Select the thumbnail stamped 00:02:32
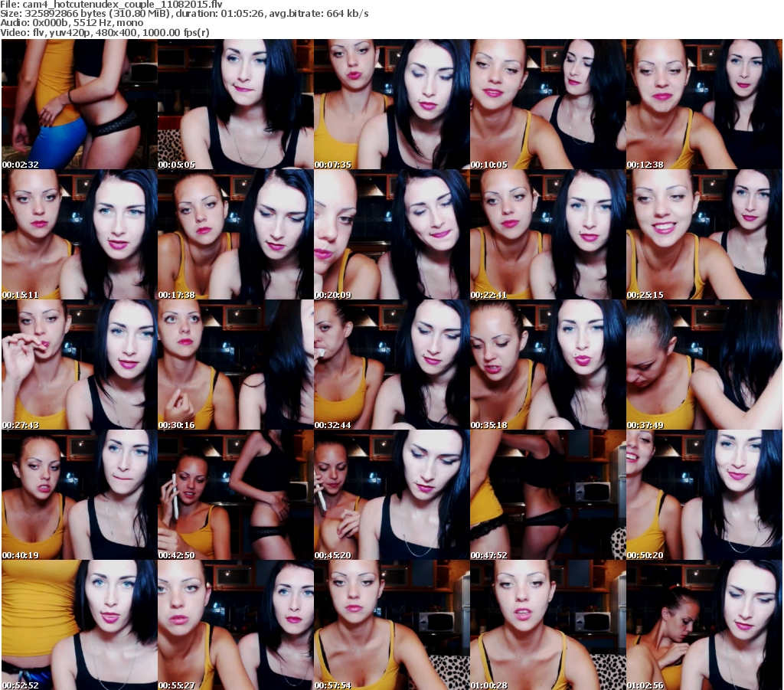This screenshot has width=784, height=690. click(x=80, y=104)
